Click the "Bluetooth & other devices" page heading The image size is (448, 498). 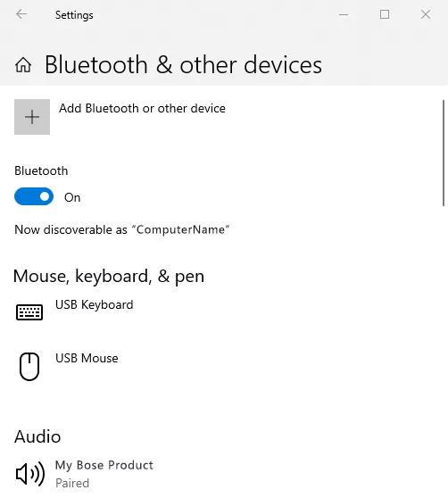[x=183, y=64]
